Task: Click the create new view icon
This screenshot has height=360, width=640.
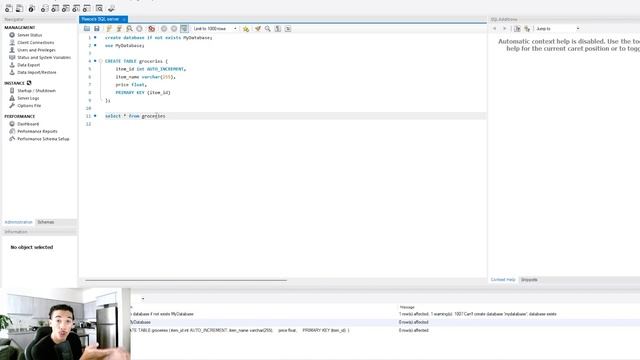Action: pyautogui.click(x=65, y=8)
